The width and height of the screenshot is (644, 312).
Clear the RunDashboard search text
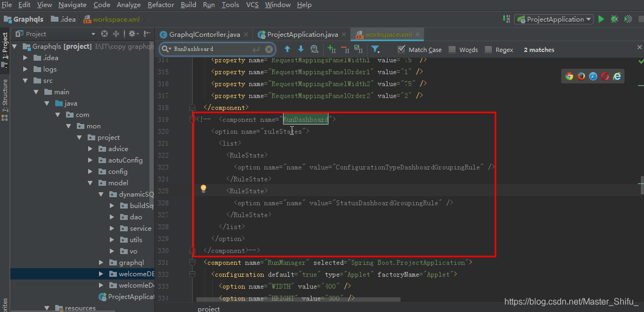click(268, 49)
